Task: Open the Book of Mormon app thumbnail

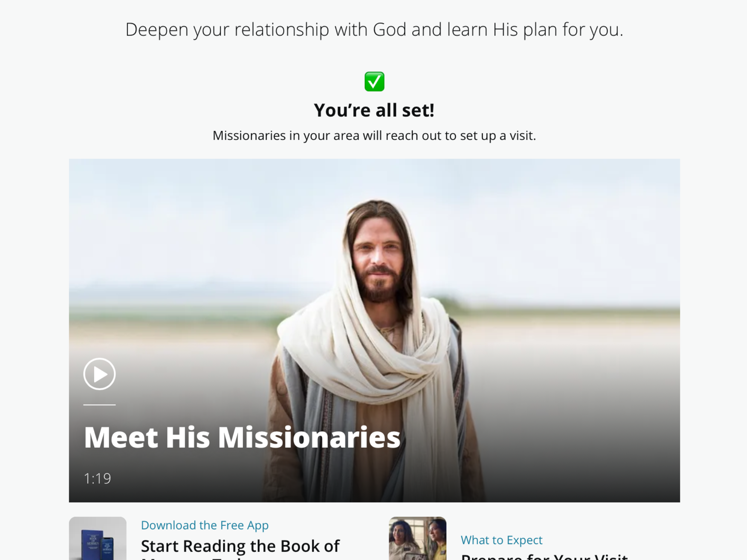Action: click(98, 538)
